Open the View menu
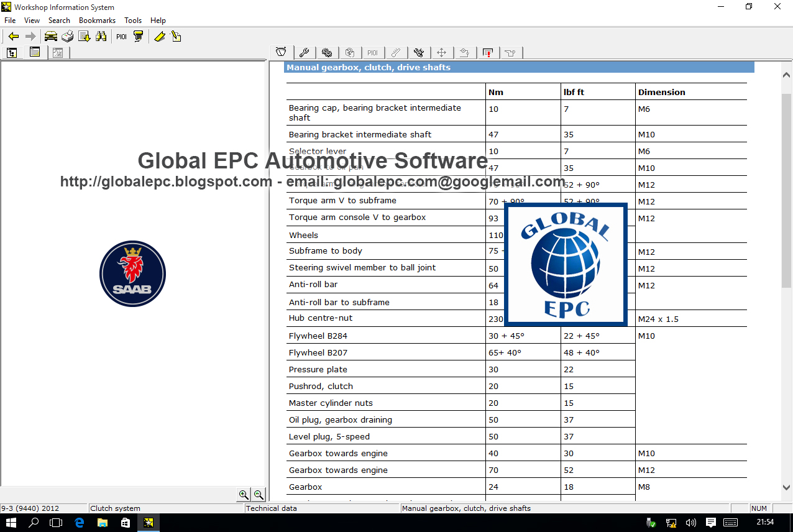The height and width of the screenshot is (532, 793). coord(32,21)
